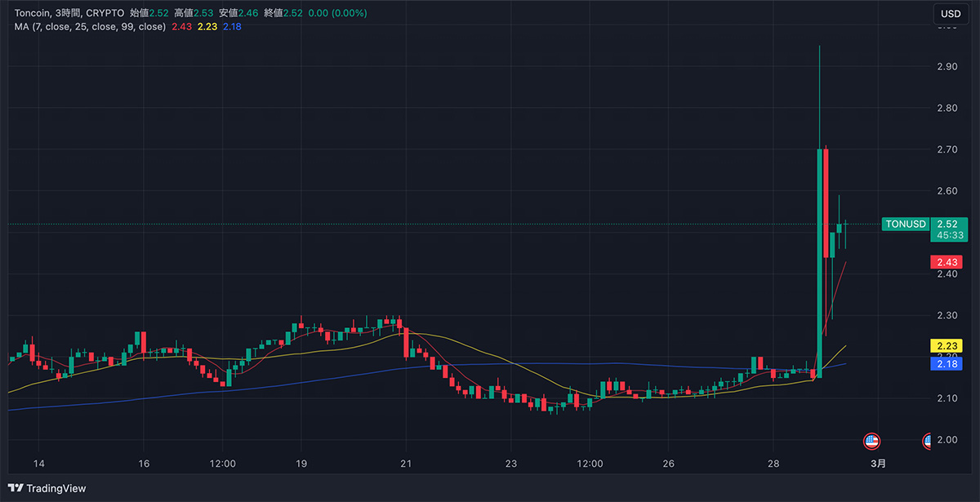Select the Toncoin, 3時間, CRYPTO chart title
The width and height of the screenshot is (980, 502).
click(x=69, y=14)
